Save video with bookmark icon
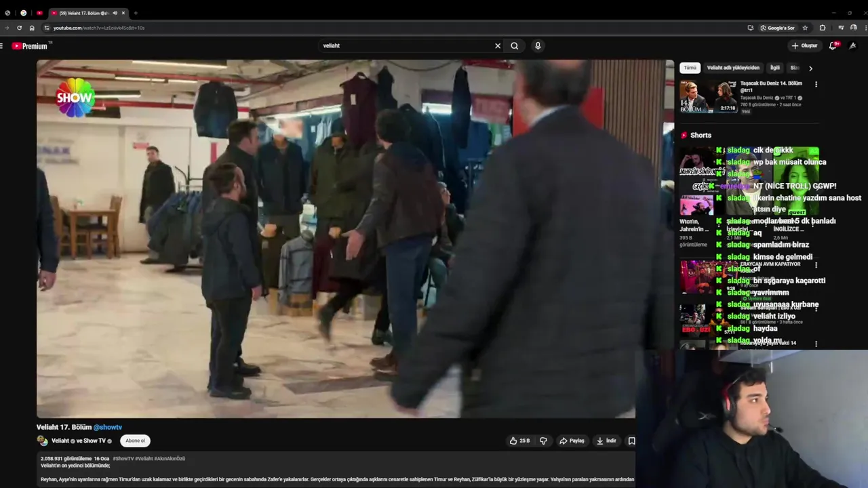The height and width of the screenshot is (488, 868). coord(631,441)
